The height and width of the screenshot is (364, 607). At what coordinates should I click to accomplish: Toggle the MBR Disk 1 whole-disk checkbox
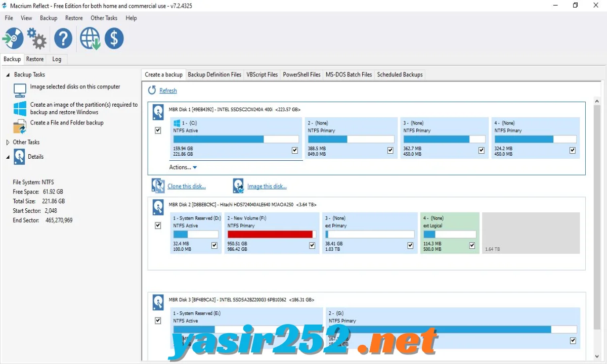pyautogui.click(x=158, y=130)
